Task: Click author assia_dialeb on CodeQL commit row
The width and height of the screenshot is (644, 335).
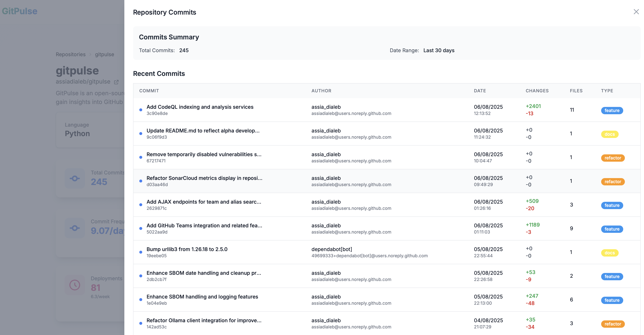Action: [x=326, y=107]
